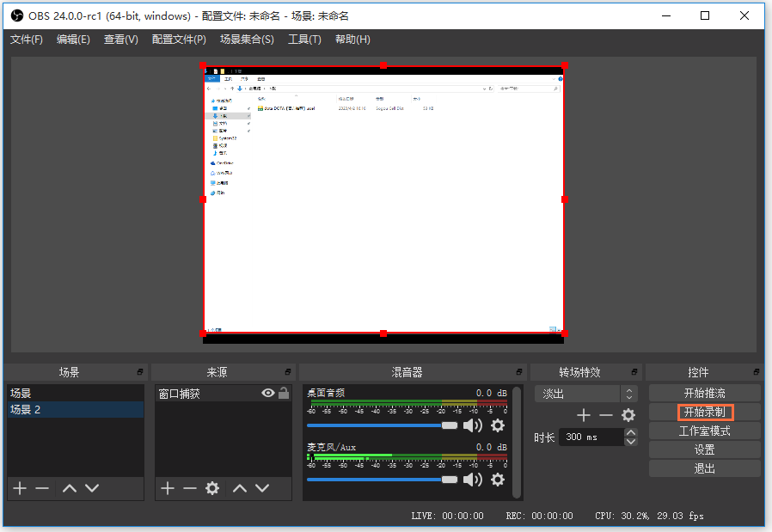Mute 麦克风/Aux with its speaker icon
The height and width of the screenshot is (532, 772).
click(473, 479)
